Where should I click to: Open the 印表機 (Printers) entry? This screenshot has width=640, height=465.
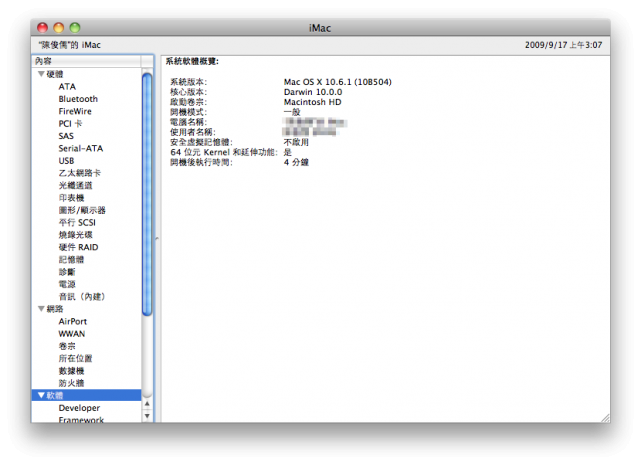pyautogui.click(x=71, y=198)
